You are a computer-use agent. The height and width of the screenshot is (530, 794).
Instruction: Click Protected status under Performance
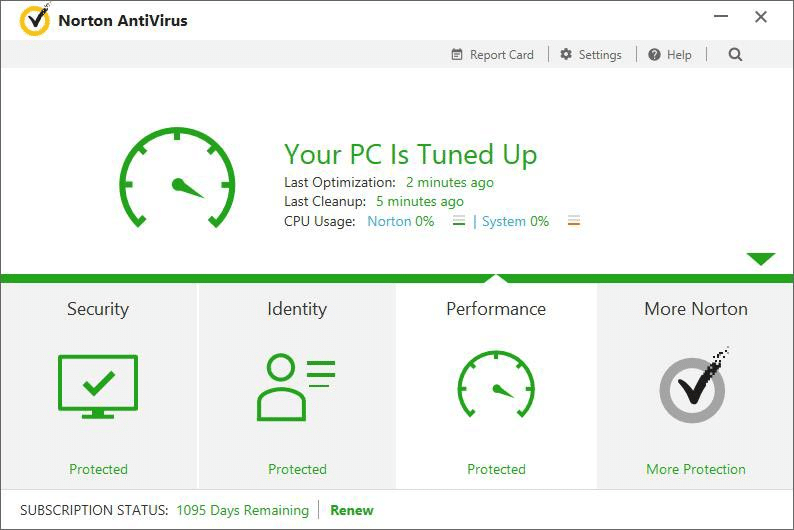(x=496, y=469)
